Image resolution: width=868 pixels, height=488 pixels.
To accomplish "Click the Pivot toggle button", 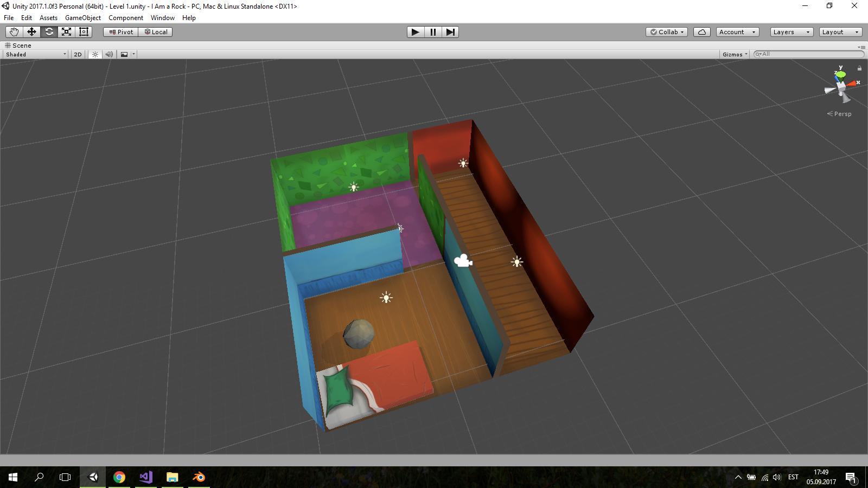I will (x=121, y=32).
